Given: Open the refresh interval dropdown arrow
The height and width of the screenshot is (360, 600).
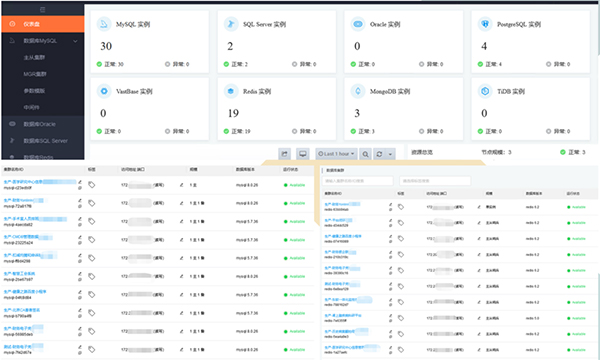Looking at the screenshot, I should [390, 154].
